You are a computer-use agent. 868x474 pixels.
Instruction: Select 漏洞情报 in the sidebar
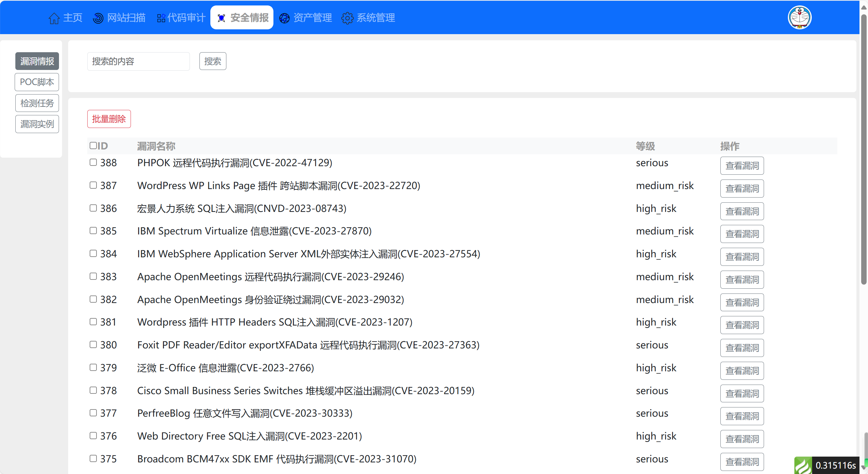(x=37, y=61)
